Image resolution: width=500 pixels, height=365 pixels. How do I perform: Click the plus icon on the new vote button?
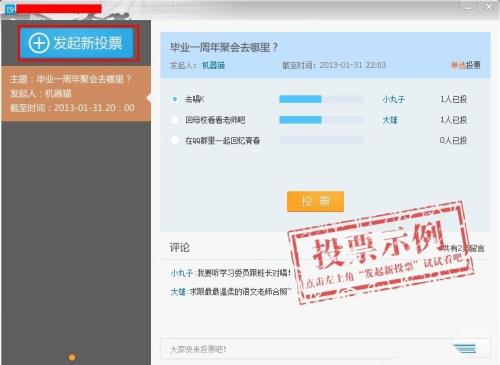pos(39,43)
